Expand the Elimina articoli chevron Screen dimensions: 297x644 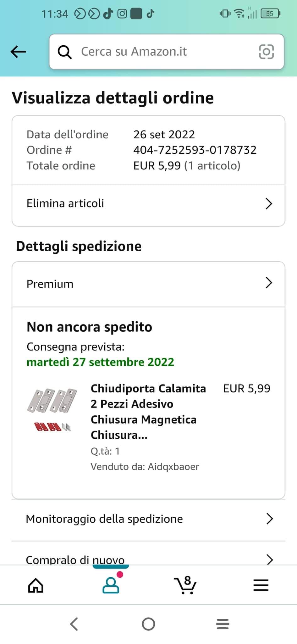(269, 203)
